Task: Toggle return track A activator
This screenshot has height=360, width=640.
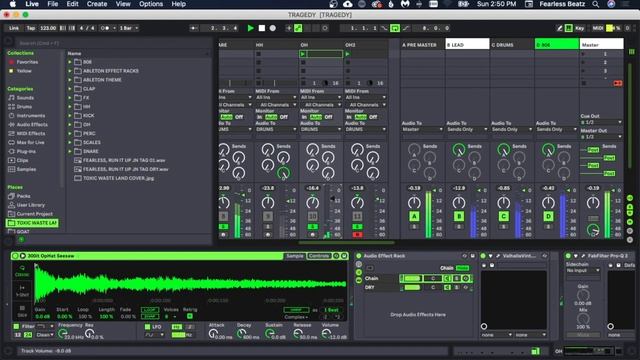Action: click(x=414, y=216)
